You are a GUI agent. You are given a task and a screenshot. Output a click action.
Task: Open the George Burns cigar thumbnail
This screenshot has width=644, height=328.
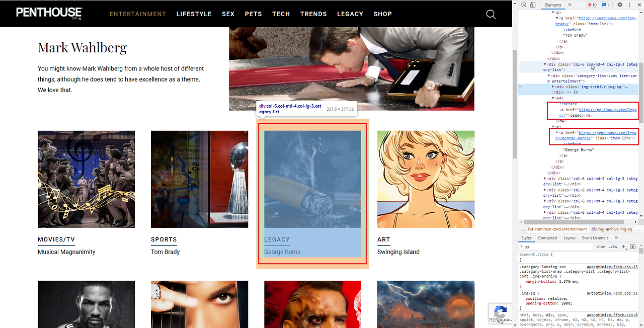312,179
